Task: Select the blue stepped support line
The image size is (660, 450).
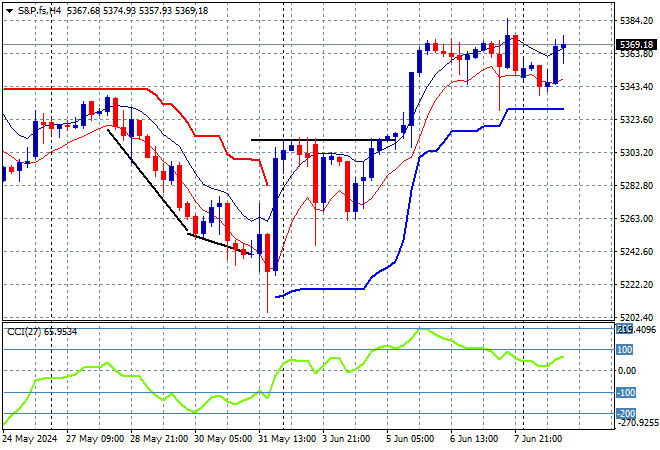Action: (x=320, y=289)
